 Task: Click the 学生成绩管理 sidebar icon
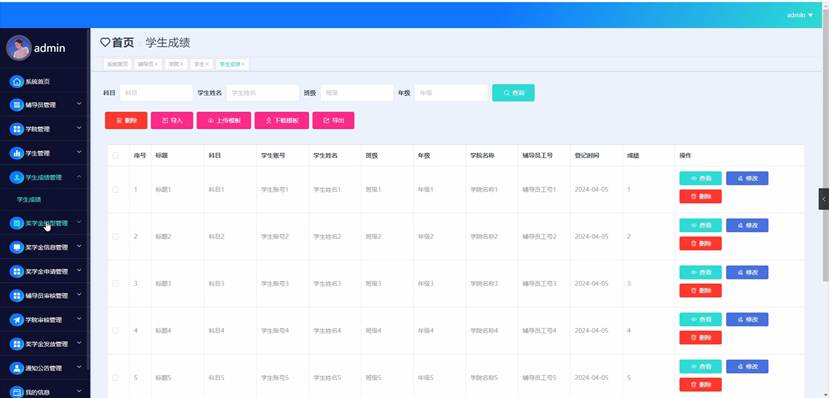(x=17, y=177)
